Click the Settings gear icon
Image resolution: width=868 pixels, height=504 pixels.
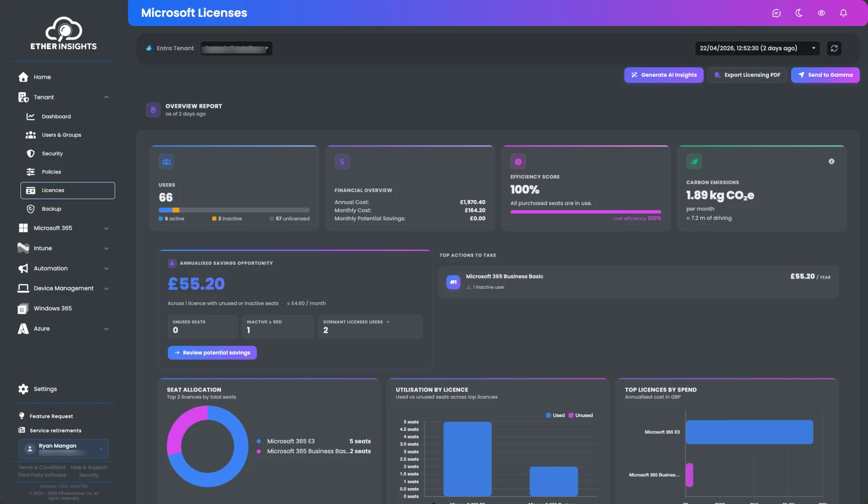23,389
